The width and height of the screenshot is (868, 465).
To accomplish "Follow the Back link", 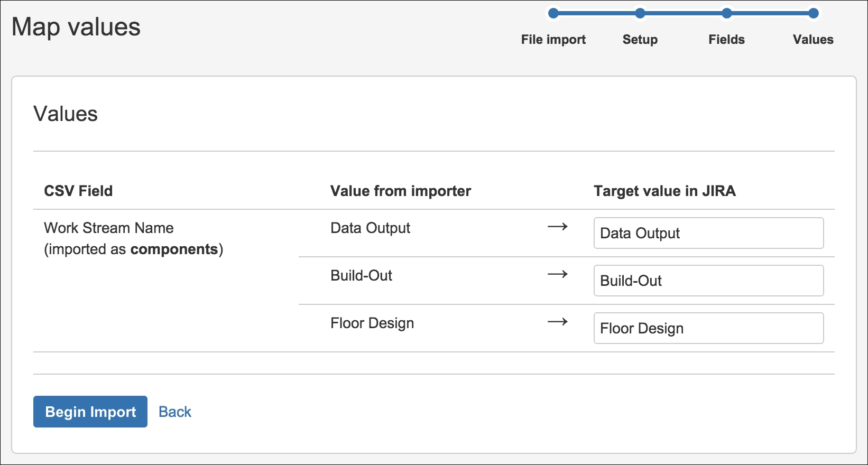I will pos(175,412).
